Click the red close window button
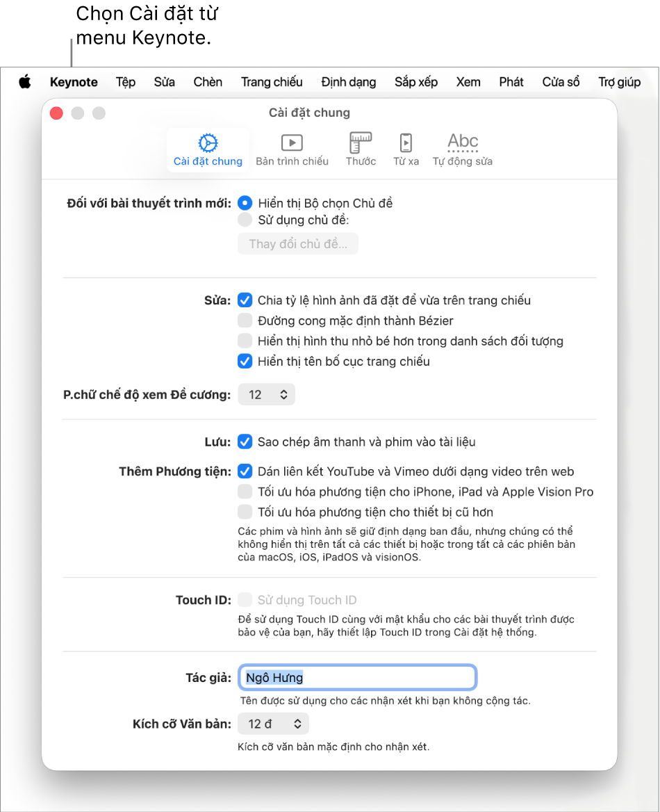 coord(56,113)
